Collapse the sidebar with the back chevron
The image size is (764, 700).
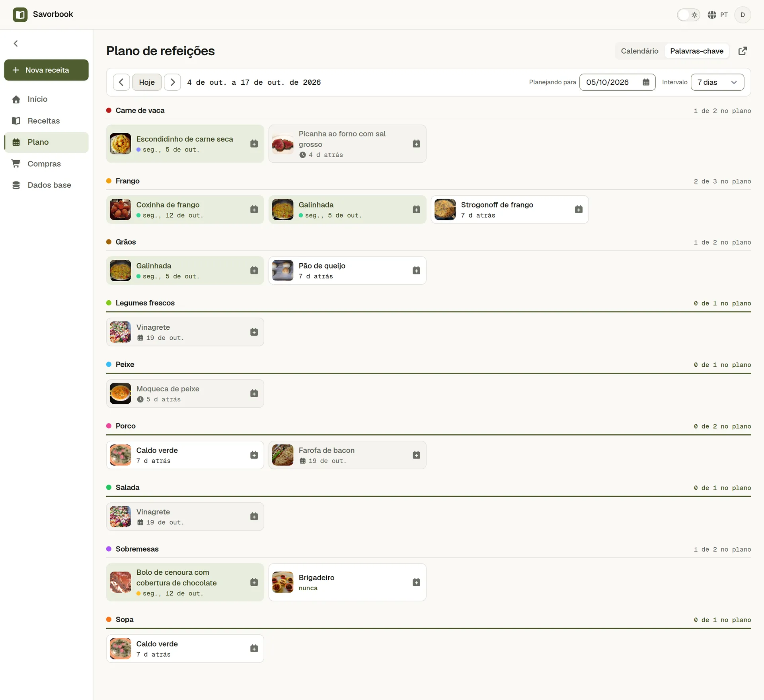tap(16, 43)
